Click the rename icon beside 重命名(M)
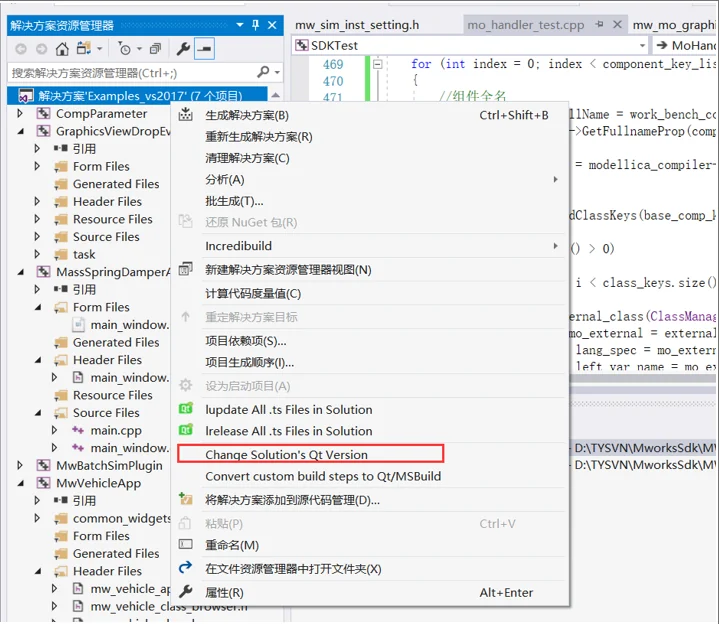The image size is (719, 624). (185, 544)
